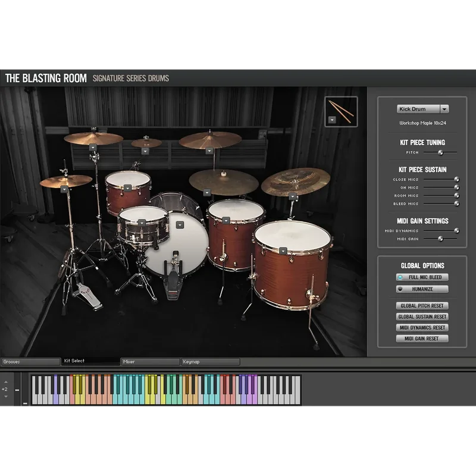This screenshot has width=476, height=476.
Task: Click the MIDI Dynamics Reset button
Action: (x=422, y=328)
